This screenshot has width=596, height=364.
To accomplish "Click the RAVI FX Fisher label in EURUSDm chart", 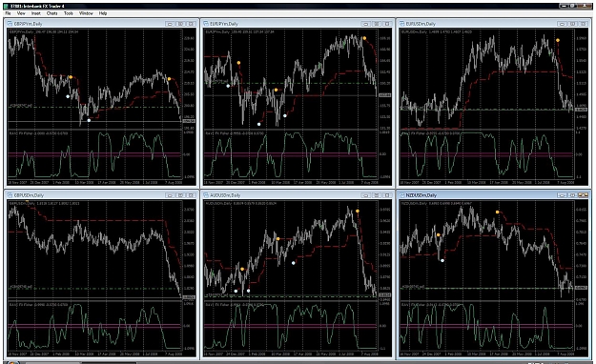I will tap(414, 133).
